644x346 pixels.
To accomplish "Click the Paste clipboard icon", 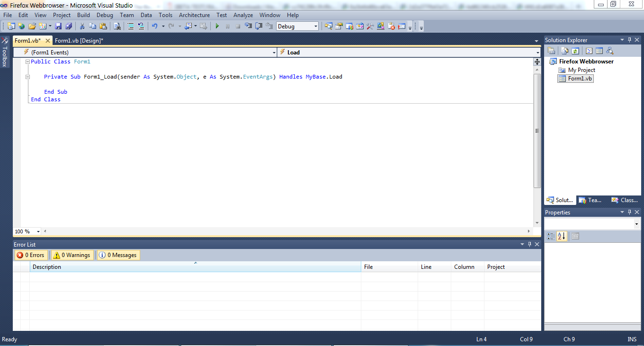I will (x=103, y=27).
